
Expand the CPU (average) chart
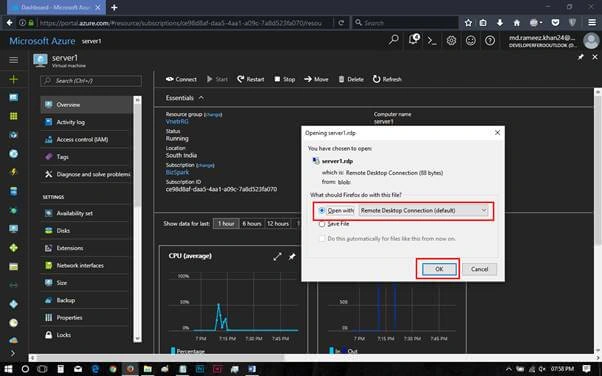pos(277,257)
